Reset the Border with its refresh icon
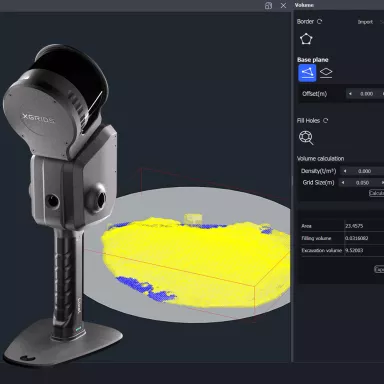 (x=319, y=22)
